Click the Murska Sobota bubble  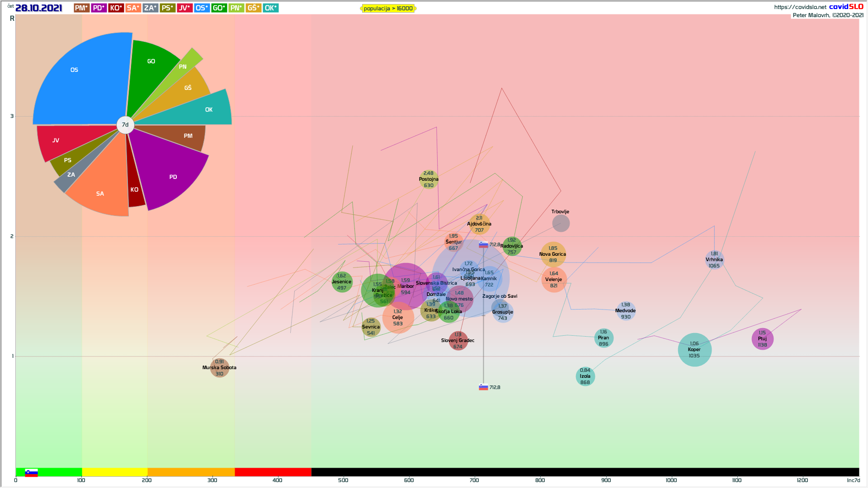(x=219, y=368)
